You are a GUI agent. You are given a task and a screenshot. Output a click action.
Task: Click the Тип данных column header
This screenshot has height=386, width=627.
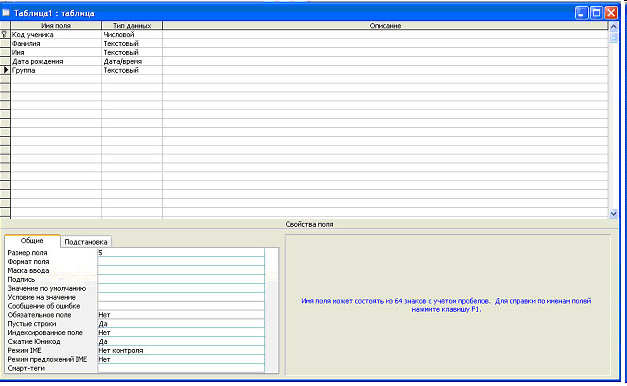(x=132, y=25)
